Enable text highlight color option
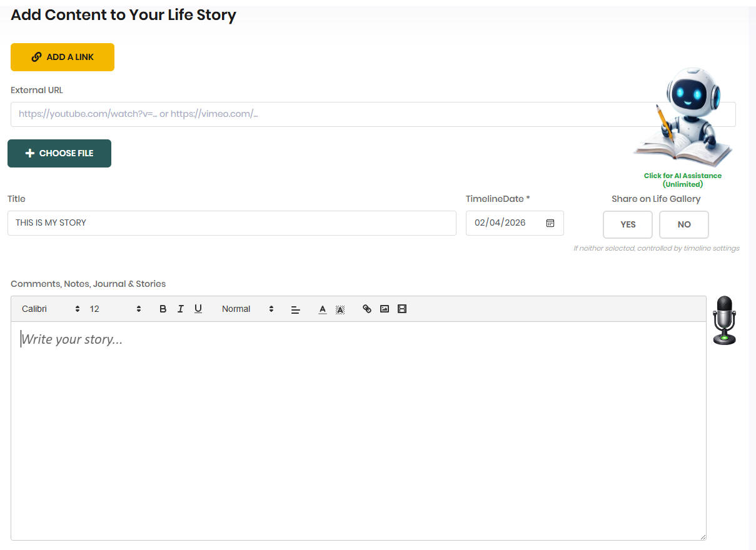 (340, 308)
